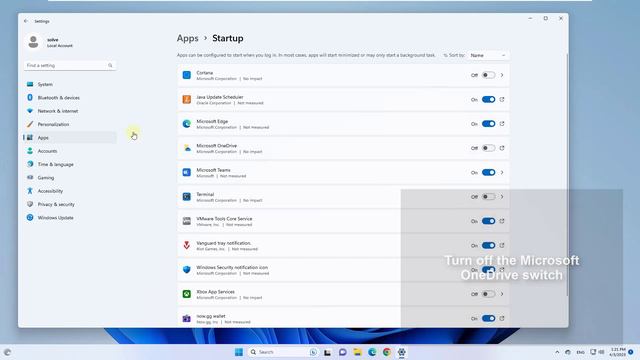Viewport: 640px width, 360px height.
Task: Click the Apps breadcrumb link
Action: [x=187, y=38]
